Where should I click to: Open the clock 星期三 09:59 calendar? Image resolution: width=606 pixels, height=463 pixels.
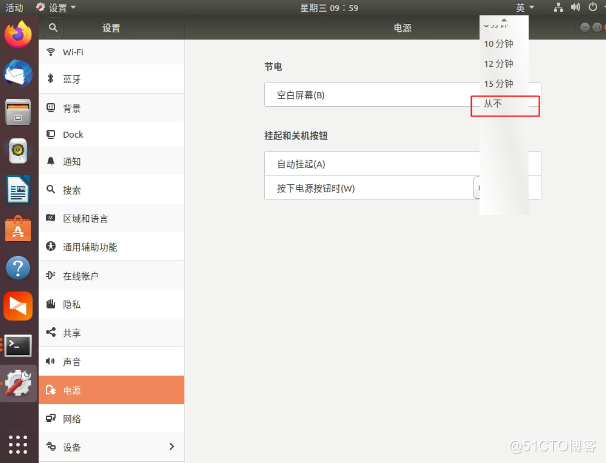[x=329, y=8]
